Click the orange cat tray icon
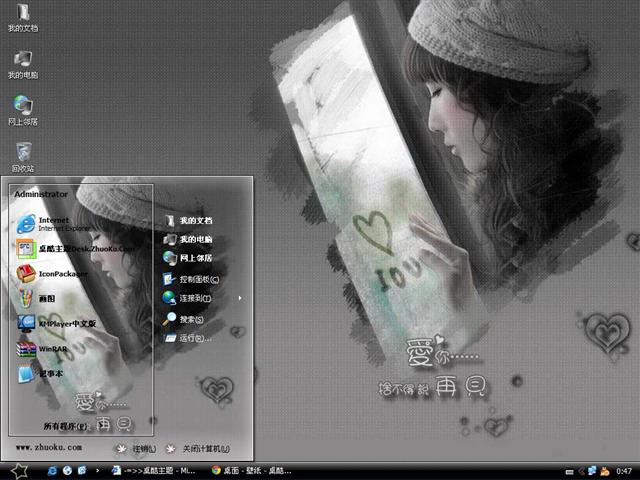Image resolution: width=640 pixels, height=480 pixels. tap(605, 471)
